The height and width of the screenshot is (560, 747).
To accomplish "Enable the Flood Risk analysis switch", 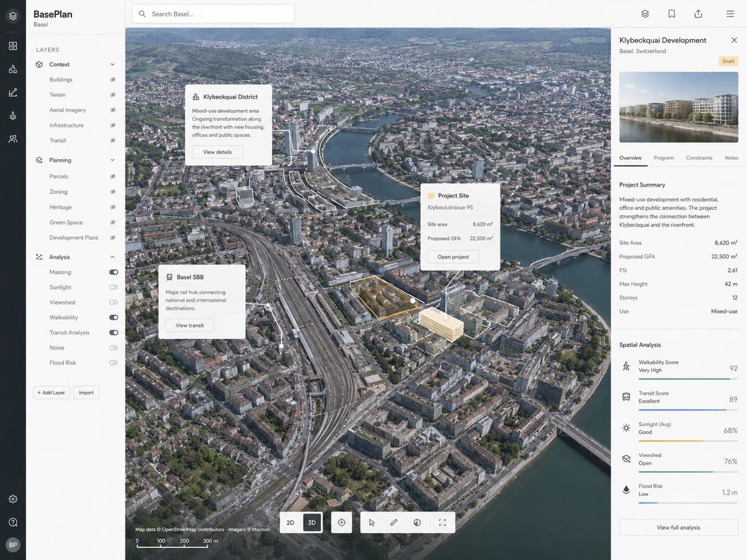I will point(113,363).
